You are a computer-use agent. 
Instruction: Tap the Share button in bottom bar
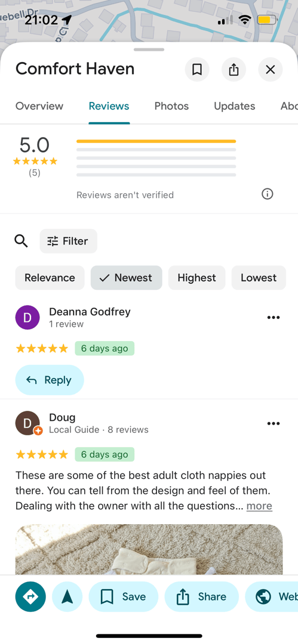202,597
